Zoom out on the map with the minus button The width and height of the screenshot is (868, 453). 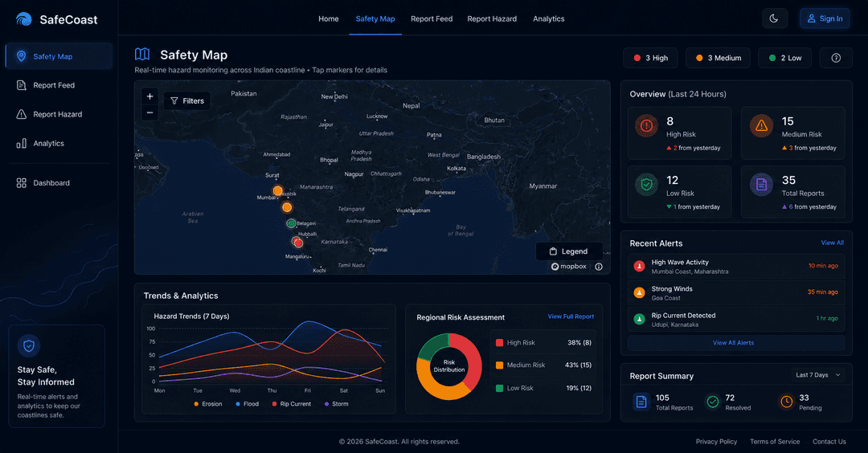(150, 112)
